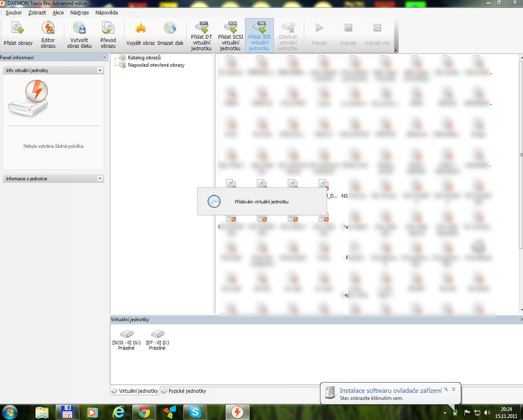Launch the Převod obrazu tool

[x=108, y=29]
